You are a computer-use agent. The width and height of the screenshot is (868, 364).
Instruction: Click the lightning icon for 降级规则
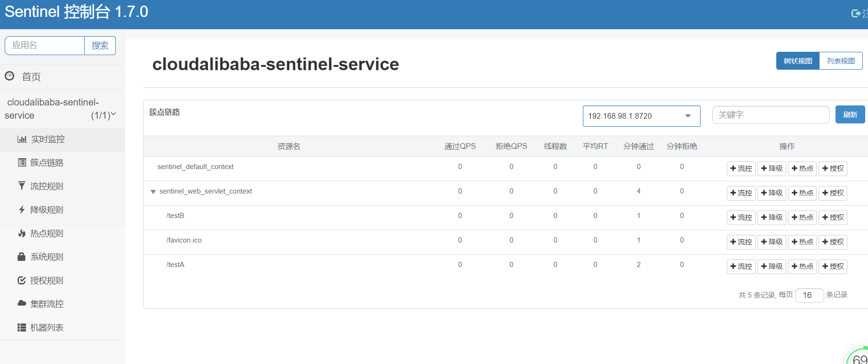(x=22, y=210)
